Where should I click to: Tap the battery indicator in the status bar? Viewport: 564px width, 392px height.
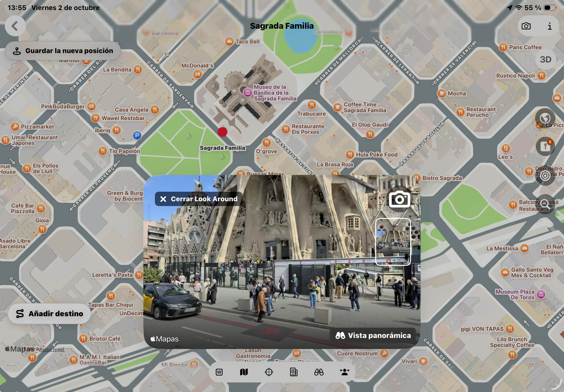[x=549, y=8]
